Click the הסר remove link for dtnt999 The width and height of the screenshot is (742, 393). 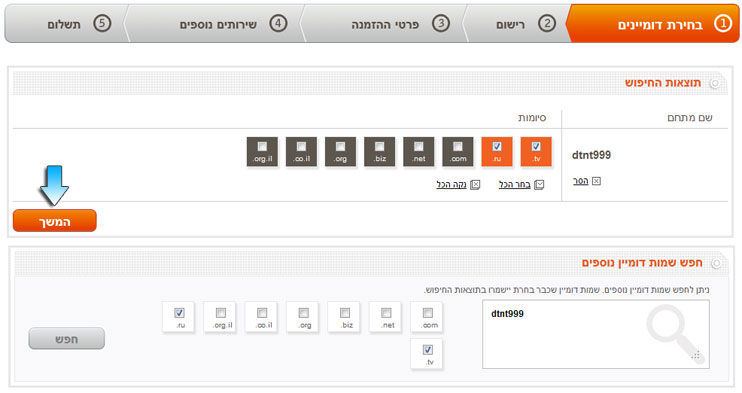(x=581, y=181)
